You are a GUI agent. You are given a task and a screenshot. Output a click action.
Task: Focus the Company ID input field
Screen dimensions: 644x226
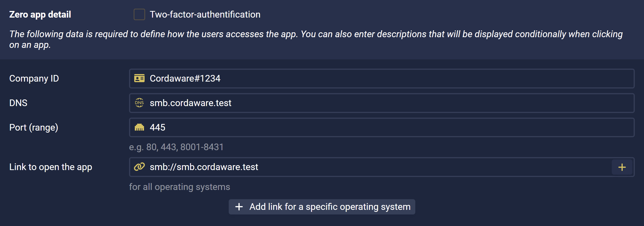(x=382, y=78)
